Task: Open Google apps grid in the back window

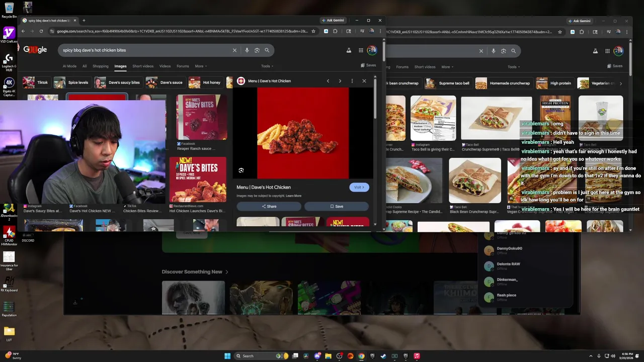Action: 607,51
